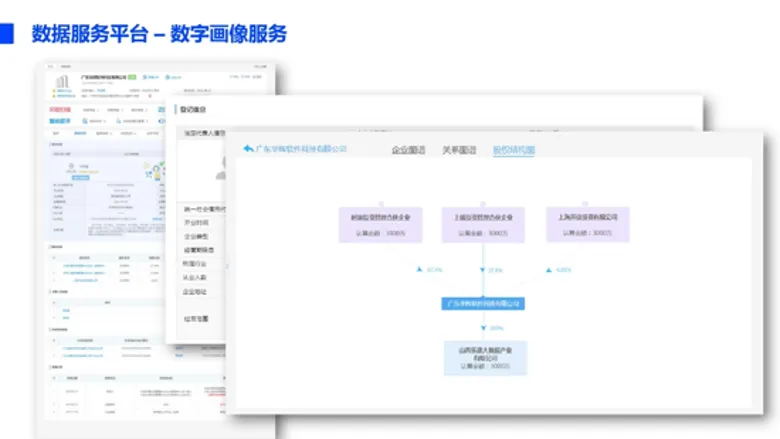The height and width of the screenshot is (439, 780).
Task: Click the company name link beside the back arrow
Action: [301, 149]
